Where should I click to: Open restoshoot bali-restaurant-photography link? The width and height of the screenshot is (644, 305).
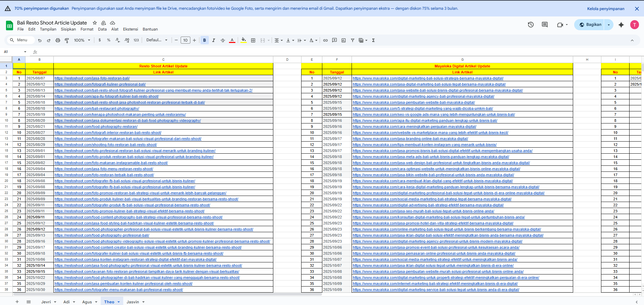point(97,108)
